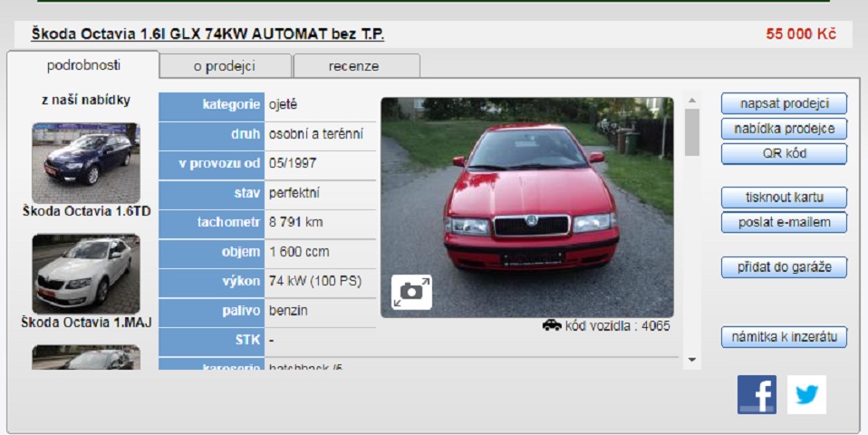Click the z naší nabídky heading
Image resolution: width=868 pixels, height=435 pixels.
click(86, 101)
